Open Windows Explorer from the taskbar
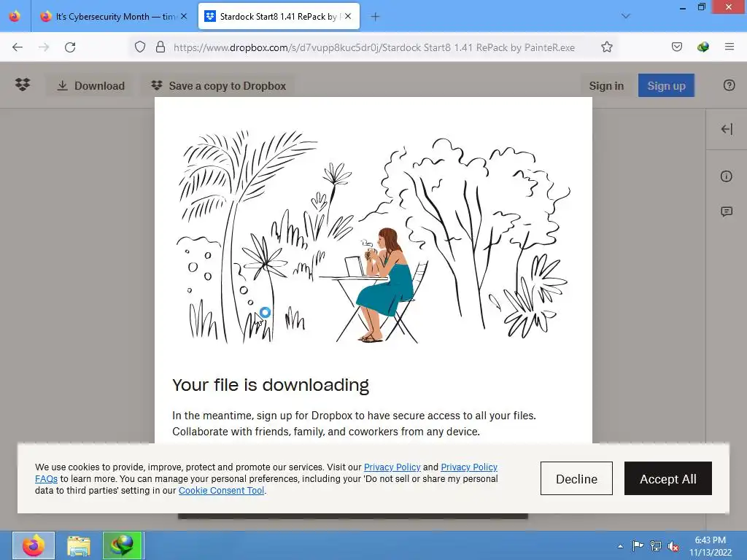The image size is (747, 560). [x=79, y=545]
